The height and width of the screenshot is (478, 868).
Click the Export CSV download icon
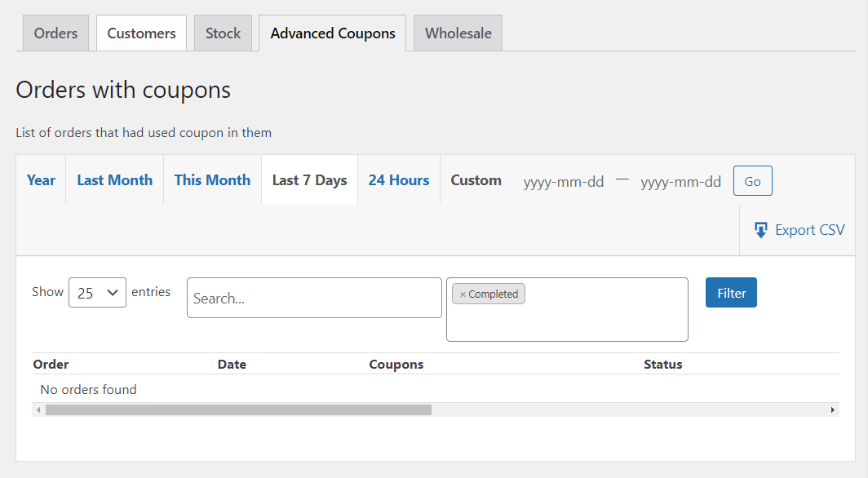point(761,230)
